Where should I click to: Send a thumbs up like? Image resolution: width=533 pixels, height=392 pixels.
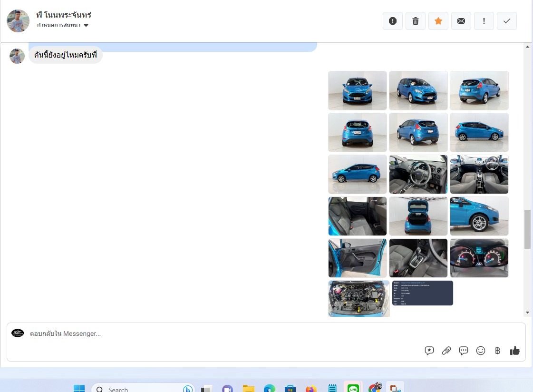[515, 351]
